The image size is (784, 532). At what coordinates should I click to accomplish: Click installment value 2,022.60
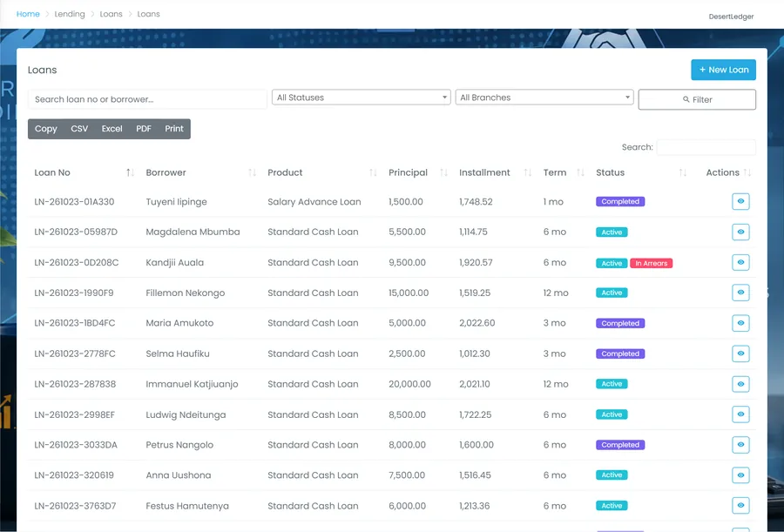point(477,323)
